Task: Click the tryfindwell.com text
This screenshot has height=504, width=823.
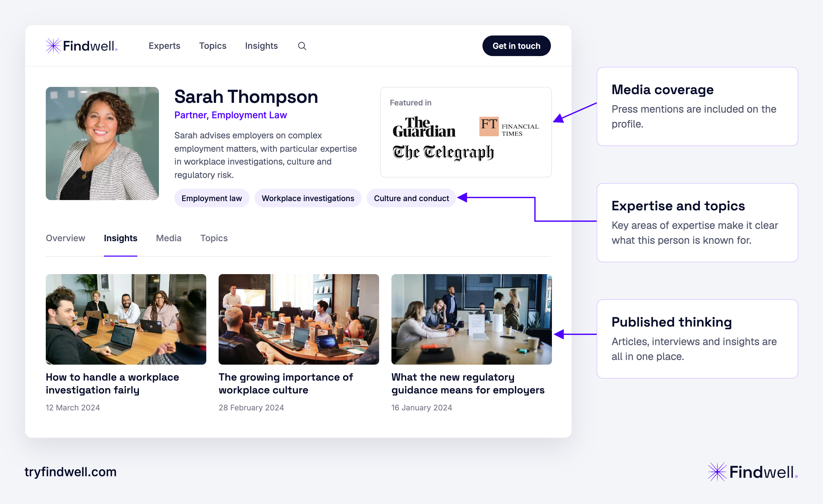Action: point(70,472)
